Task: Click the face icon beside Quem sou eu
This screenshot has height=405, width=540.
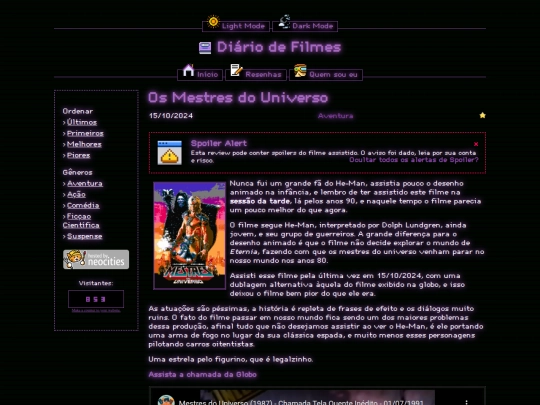Action: tap(300, 70)
